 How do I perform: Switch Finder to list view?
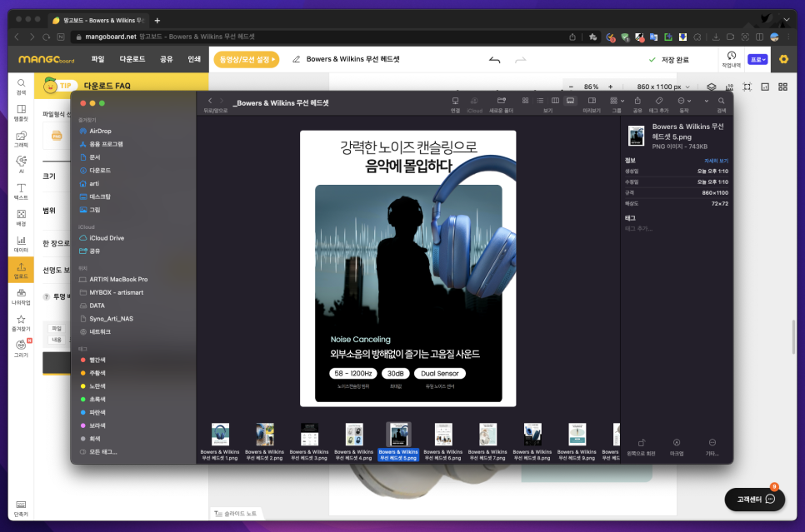[x=540, y=101]
